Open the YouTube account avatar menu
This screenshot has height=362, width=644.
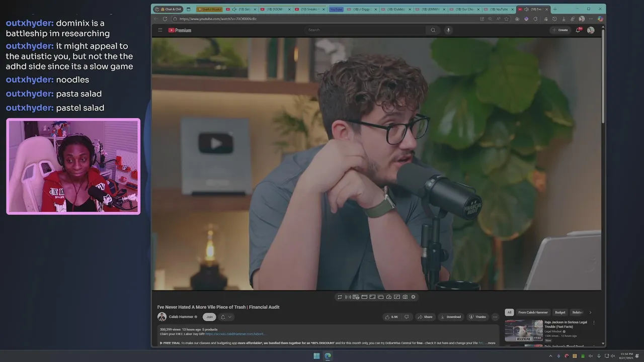click(591, 30)
